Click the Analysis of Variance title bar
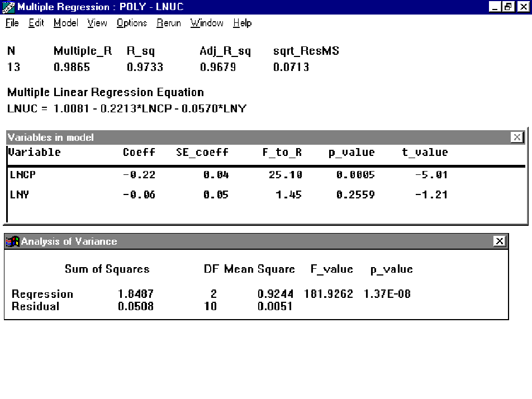This screenshot has height=399, width=532. pyautogui.click(x=256, y=241)
